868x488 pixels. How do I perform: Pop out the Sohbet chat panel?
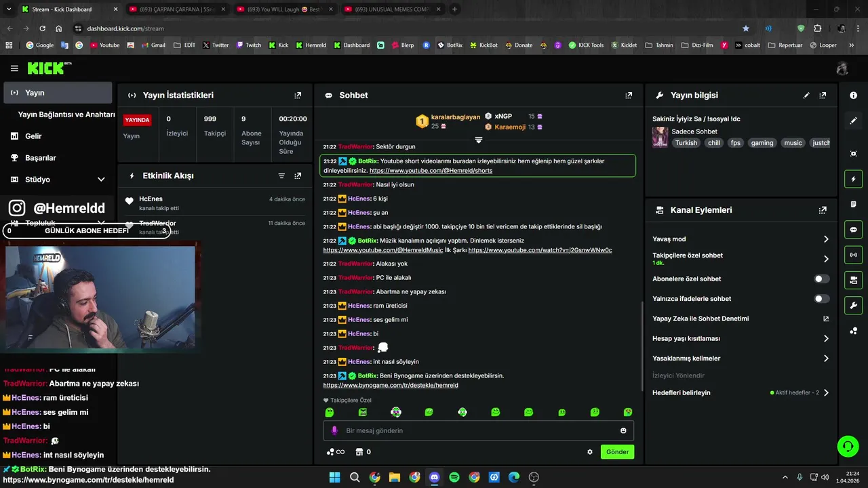(629, 96)
